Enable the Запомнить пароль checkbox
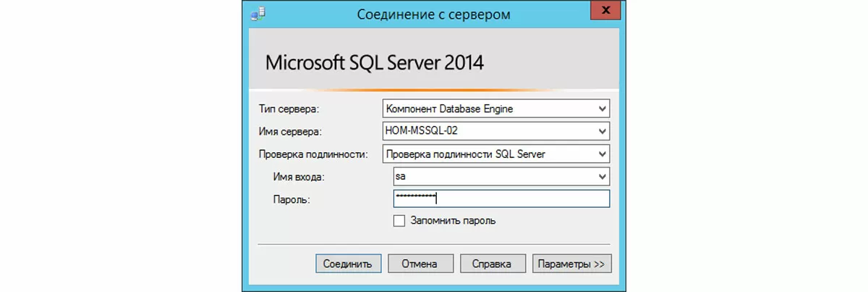Viewport: 868px width, 292px height. (399, 220)
